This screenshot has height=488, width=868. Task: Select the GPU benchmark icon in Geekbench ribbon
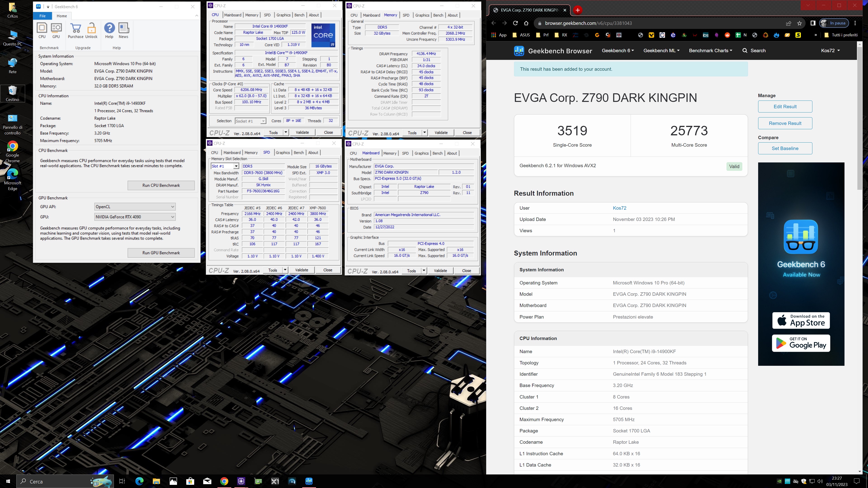click(56, 31)
